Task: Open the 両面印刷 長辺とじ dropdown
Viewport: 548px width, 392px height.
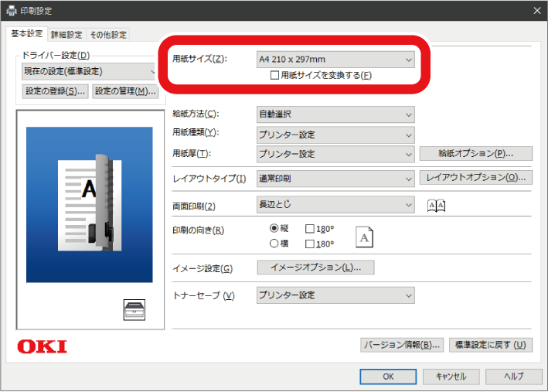Action: click(x=335, y=204)
